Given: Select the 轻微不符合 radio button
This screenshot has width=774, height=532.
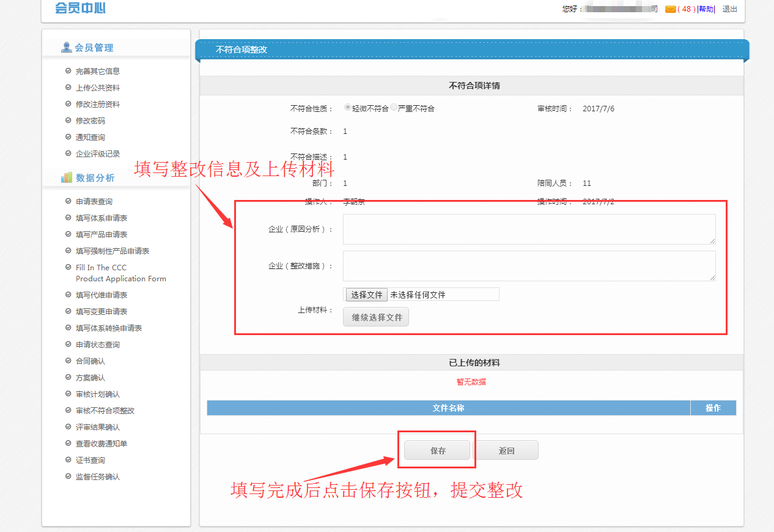Looking at the screenshot, I should pyautogui.click(x=348, y=108).
